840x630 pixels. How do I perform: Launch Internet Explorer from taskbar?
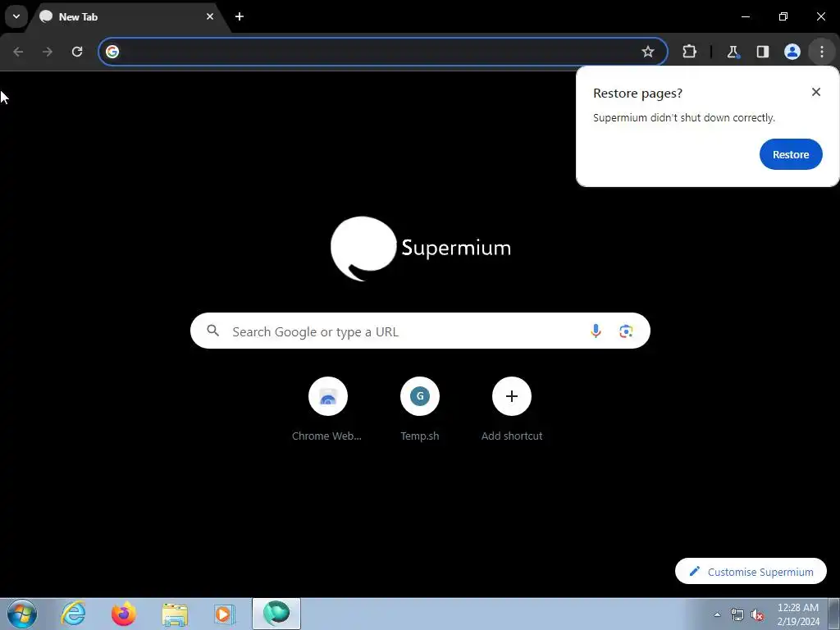point(73,614)
